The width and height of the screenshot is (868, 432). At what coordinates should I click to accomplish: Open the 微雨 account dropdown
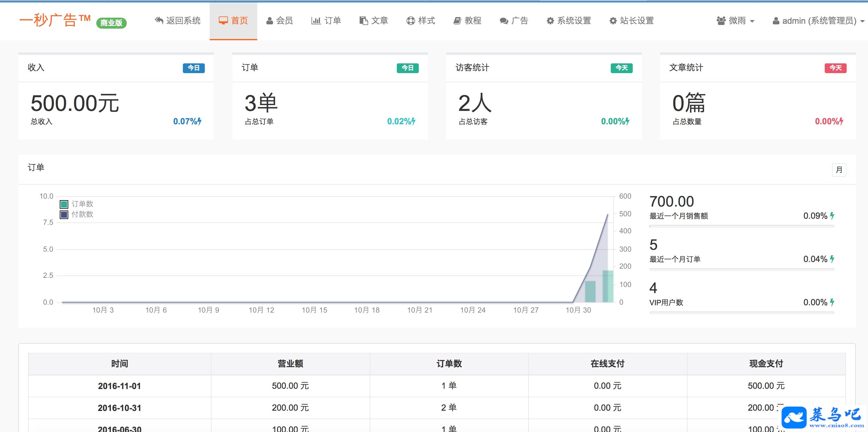tap(735, 21)
